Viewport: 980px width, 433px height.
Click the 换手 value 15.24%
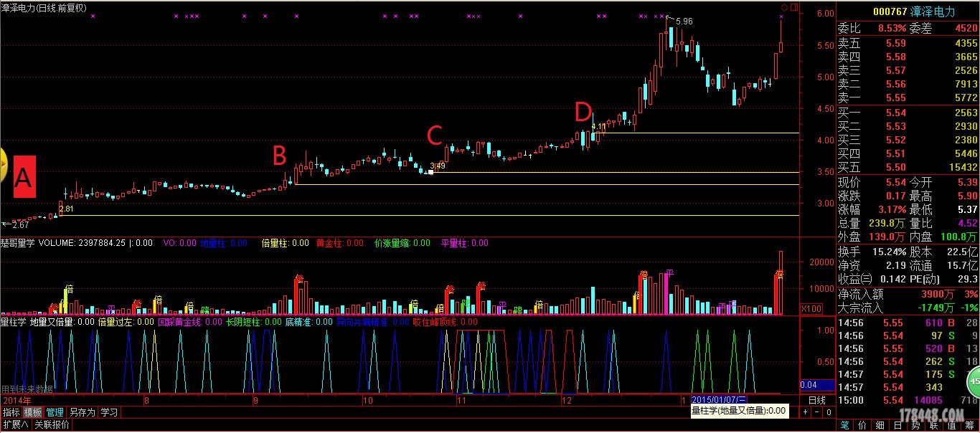(889, 252)
